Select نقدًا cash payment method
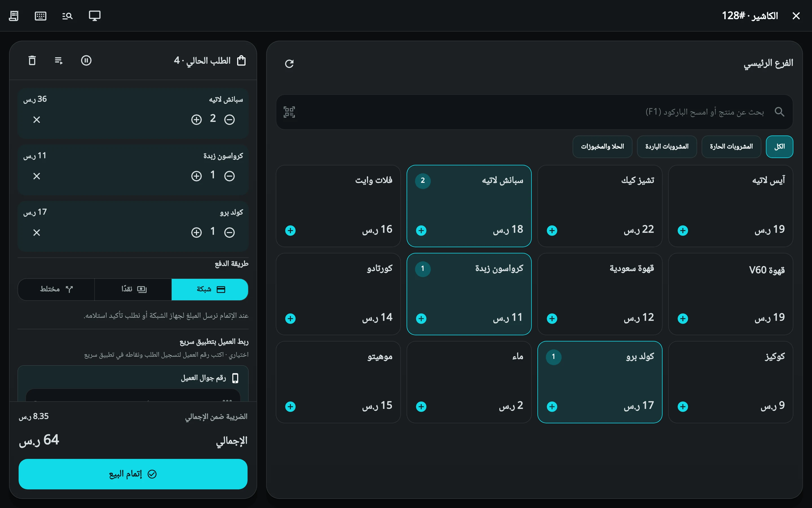The width and height of the screenshot is (812, 508). 133,289
